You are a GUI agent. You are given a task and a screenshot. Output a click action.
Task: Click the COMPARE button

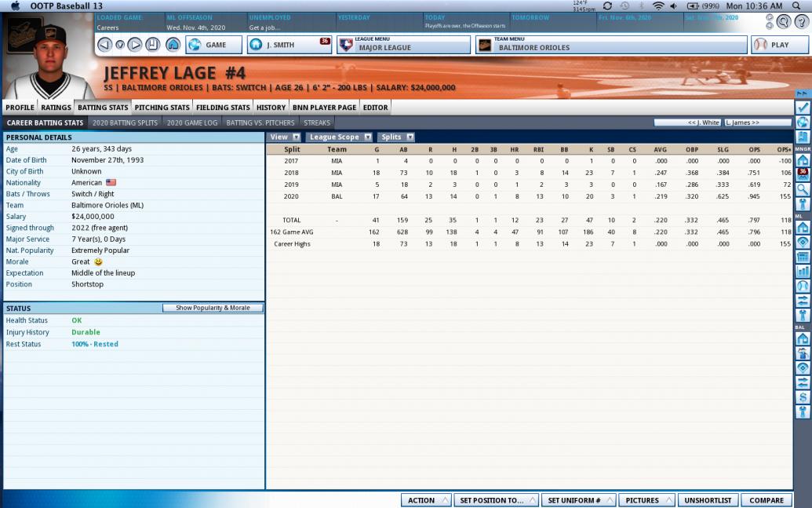coord(766,500)
